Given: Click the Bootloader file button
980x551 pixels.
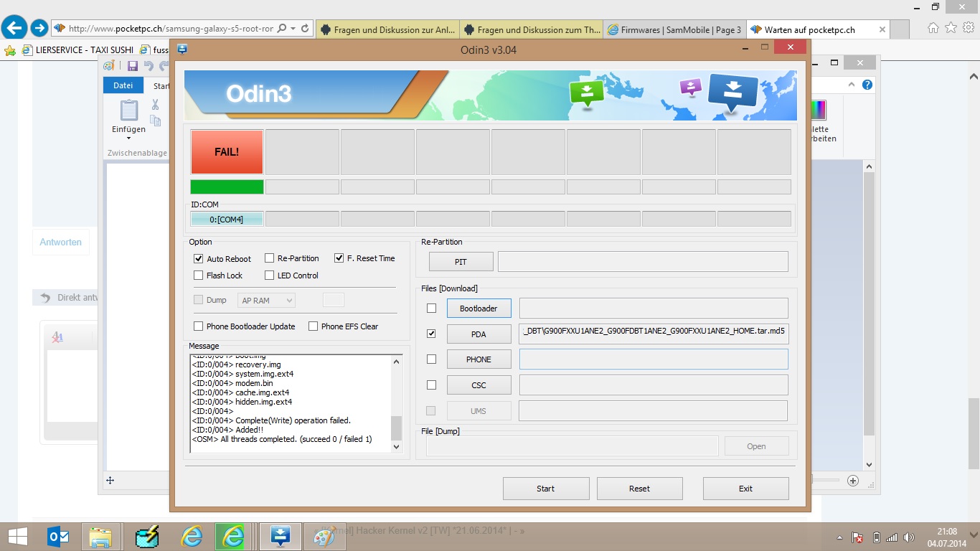Looking at the screenshot, I should click(x=479, y=309).
